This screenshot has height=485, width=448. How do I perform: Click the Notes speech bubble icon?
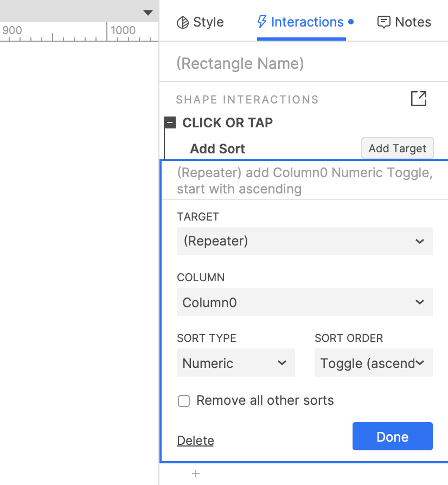point(384,22)
